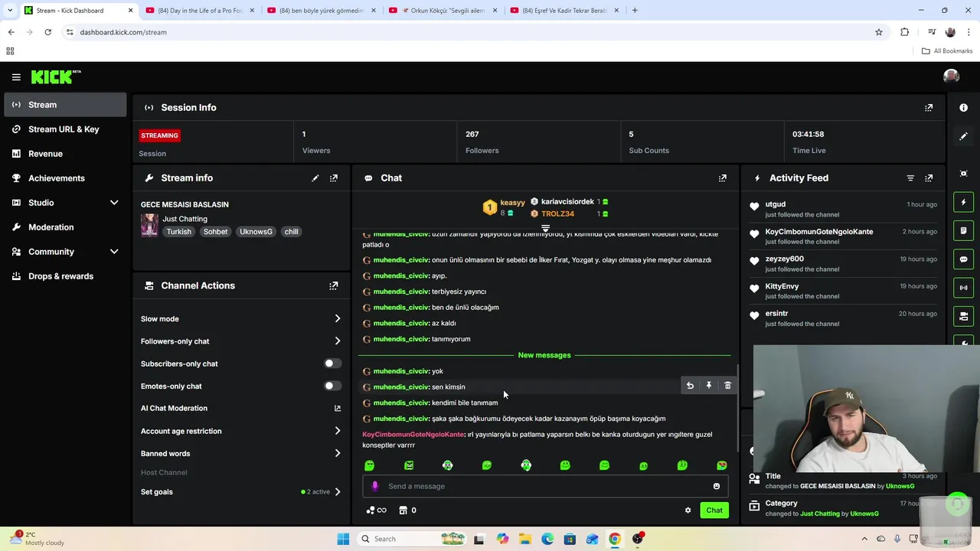Reply to the 'sen kimsin' message
980x551 pixels.
[690, 386]
